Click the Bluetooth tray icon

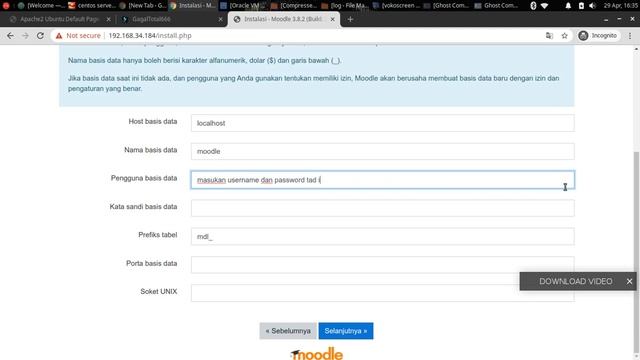click(533, 6)
